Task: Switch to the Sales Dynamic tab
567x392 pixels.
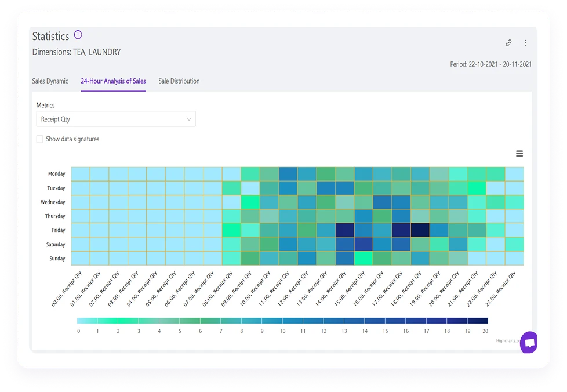Action: (50, 81)
